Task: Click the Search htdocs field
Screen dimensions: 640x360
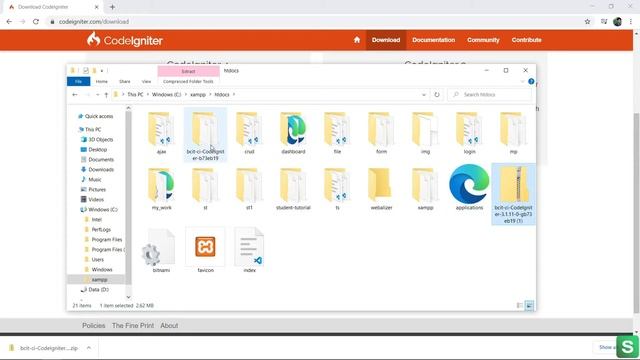Action: click(x=490, y=95)
